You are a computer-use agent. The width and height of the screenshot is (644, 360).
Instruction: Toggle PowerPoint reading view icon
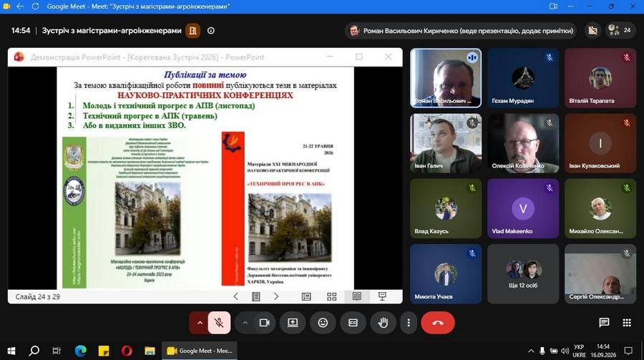tap(356, 296)
